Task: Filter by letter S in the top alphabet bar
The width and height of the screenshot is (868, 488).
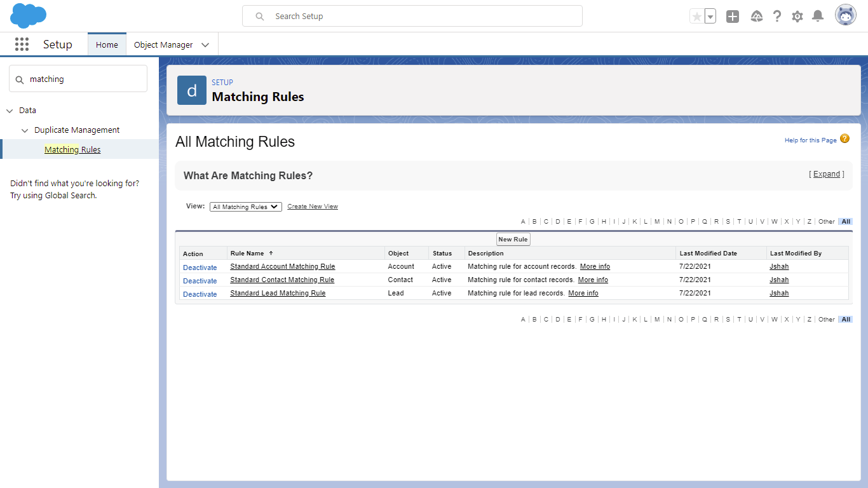Action: (x=728, y=222)
